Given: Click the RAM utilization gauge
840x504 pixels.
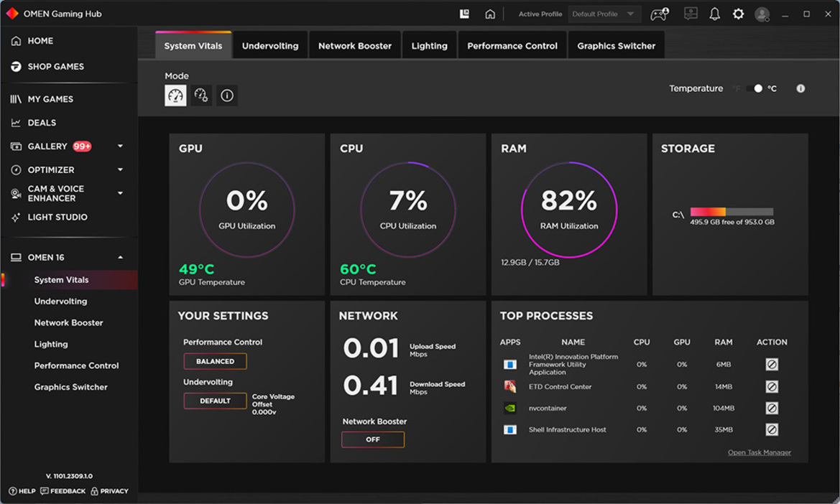Looking at the screenshot, I should [569, 210].
